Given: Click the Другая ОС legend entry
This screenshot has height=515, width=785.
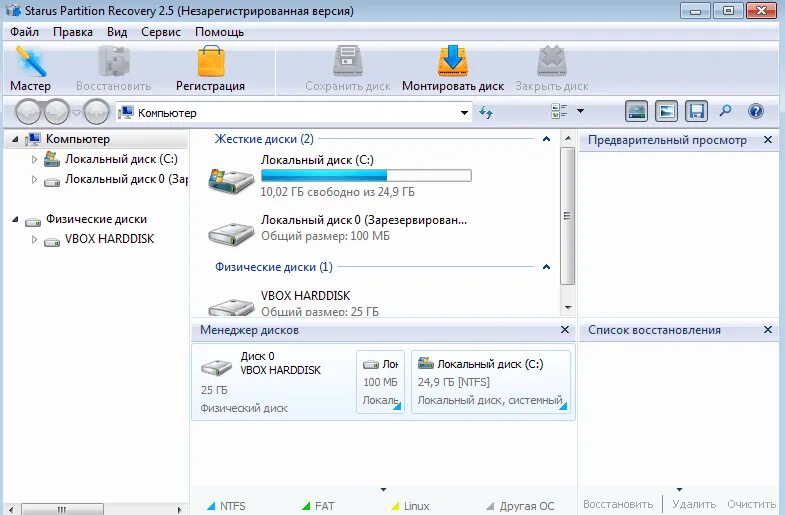Looking at the screenshot, I should [x=520, y=506].
